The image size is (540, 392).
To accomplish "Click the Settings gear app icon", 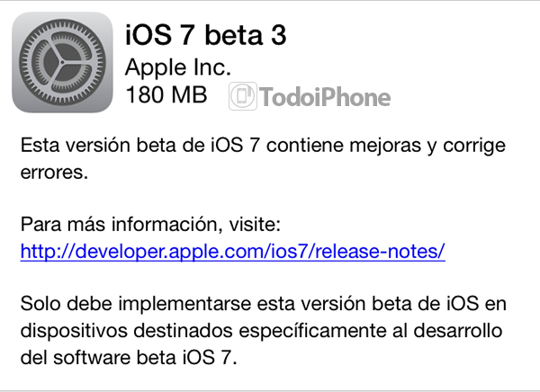I will point(62,62).
